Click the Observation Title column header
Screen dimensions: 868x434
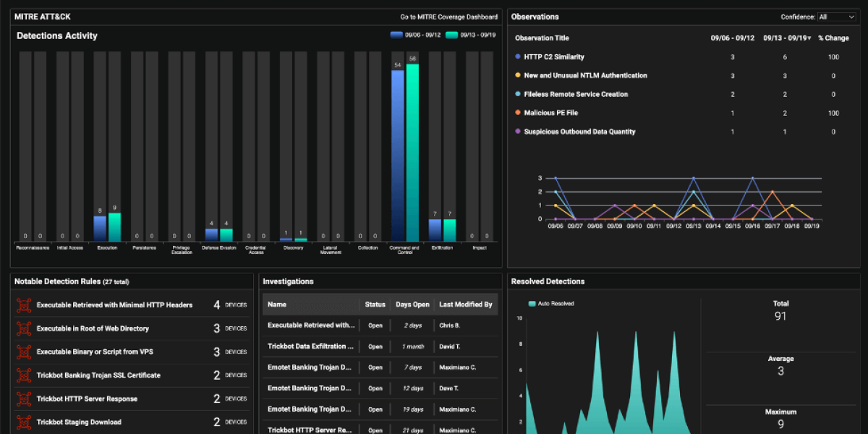click(x=542, y=38)
